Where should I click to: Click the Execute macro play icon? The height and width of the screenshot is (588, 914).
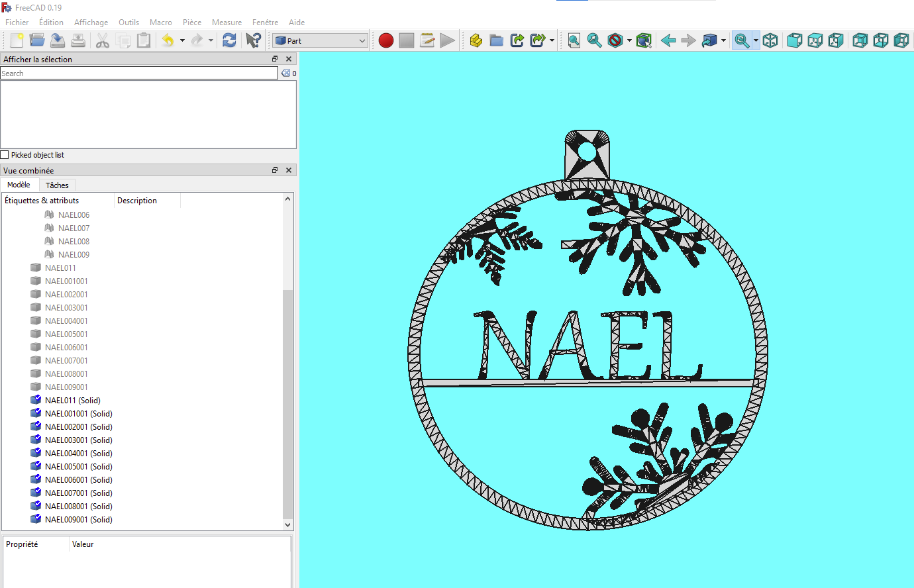(448, 40)
